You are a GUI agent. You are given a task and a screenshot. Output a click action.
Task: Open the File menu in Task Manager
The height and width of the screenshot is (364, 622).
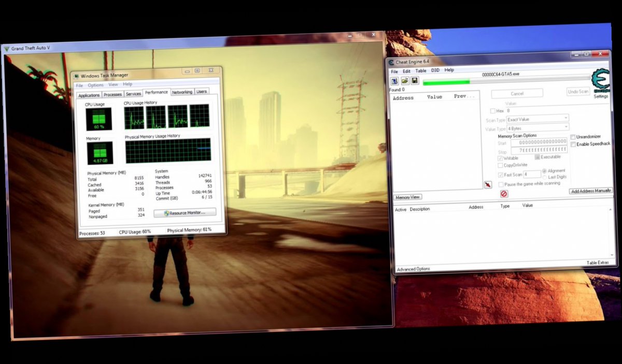point(79,85)
